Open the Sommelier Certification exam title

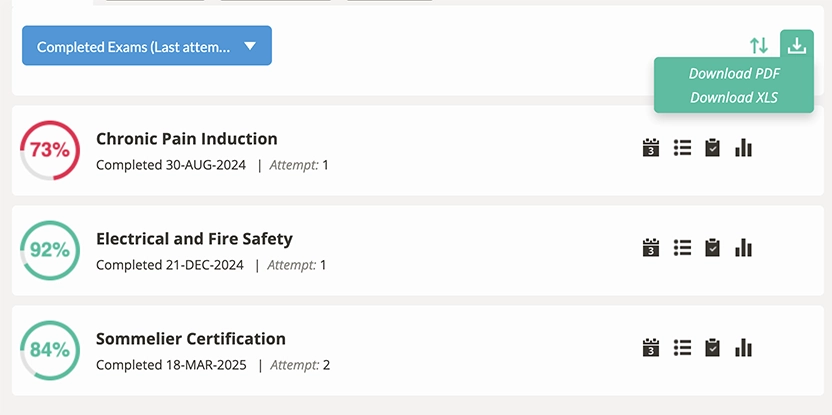tap(191, 339)
